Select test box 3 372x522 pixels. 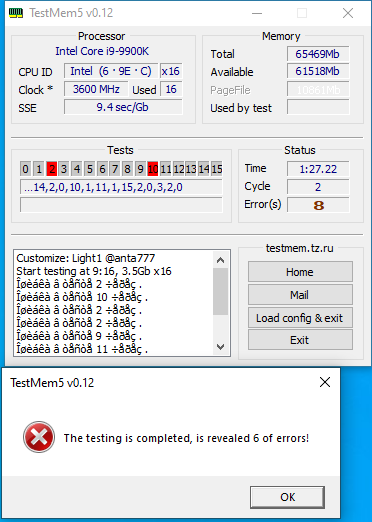(64, 169)
